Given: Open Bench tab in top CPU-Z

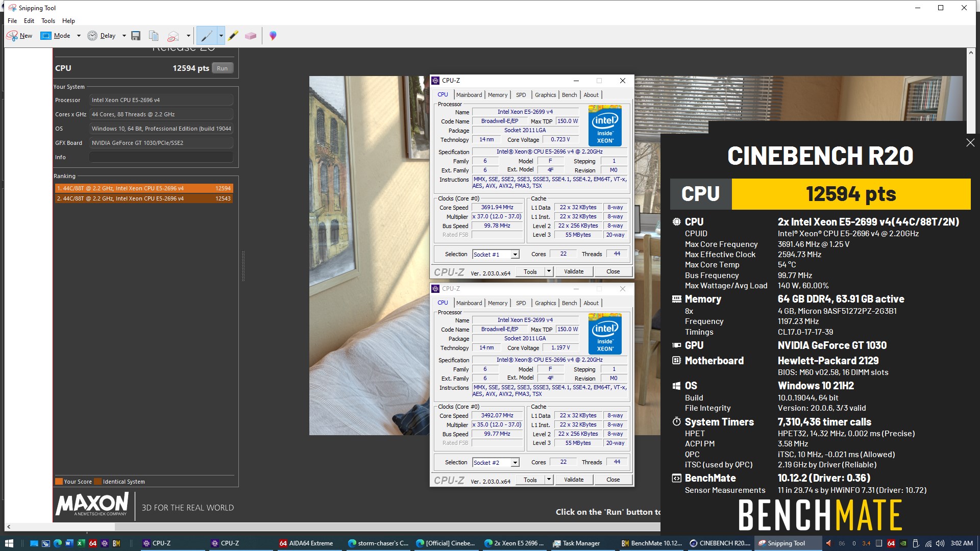Looking at the screenshot, I should point(569,95).
